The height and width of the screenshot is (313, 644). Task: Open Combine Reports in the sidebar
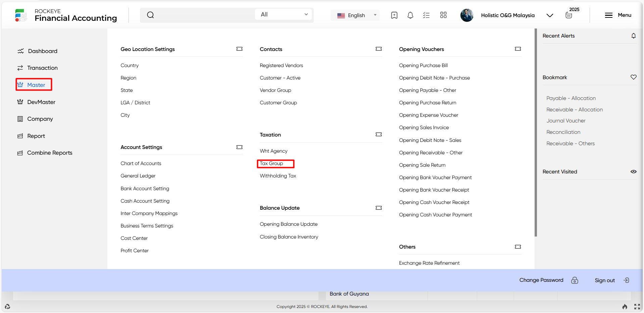click(x=45, y=153)
